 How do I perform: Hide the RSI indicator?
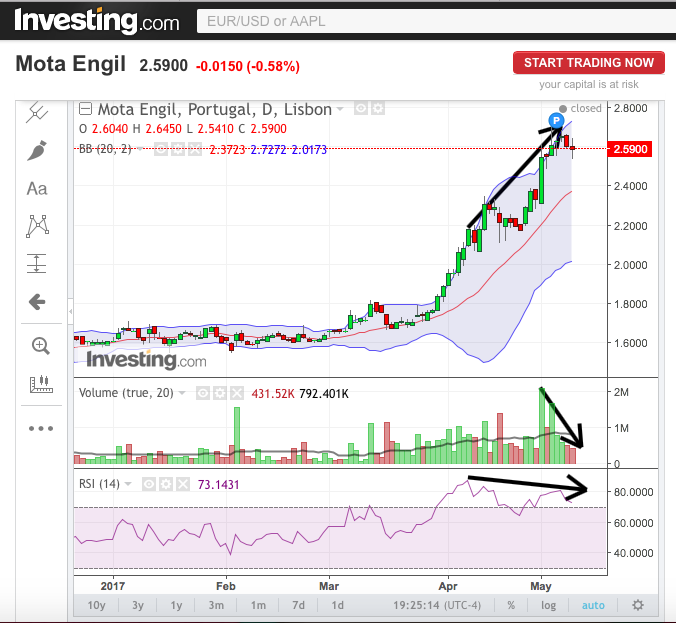click(x=149, y=484)
